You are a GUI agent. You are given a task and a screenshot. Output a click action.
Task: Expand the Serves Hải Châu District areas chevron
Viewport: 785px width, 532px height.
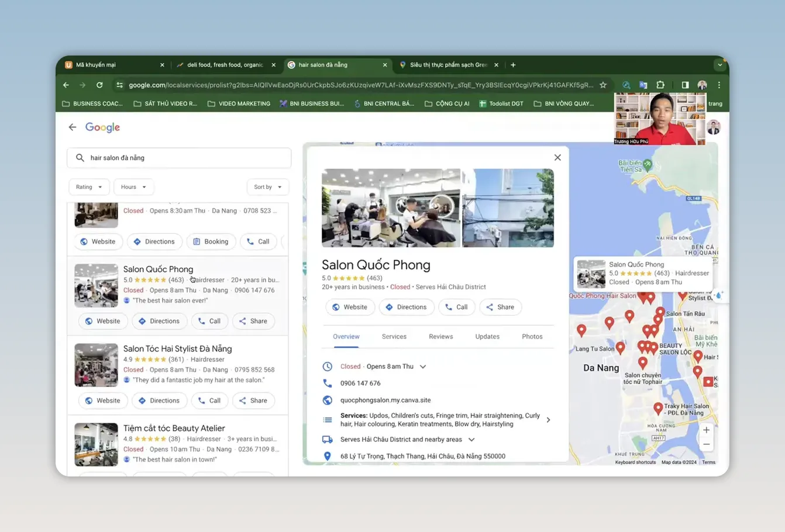tap(471, 440)
